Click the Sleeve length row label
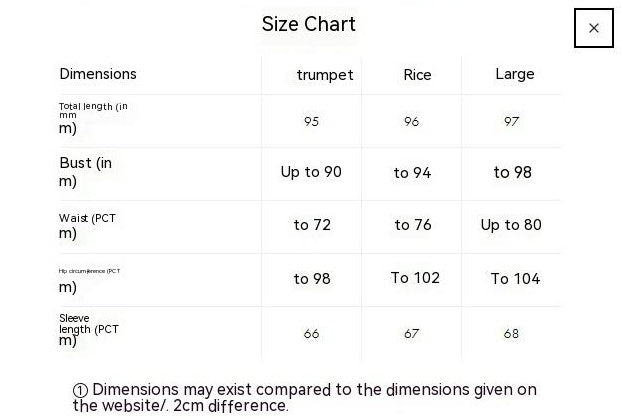Viewport: 623px width, 419px height. (x=89, y=329)
